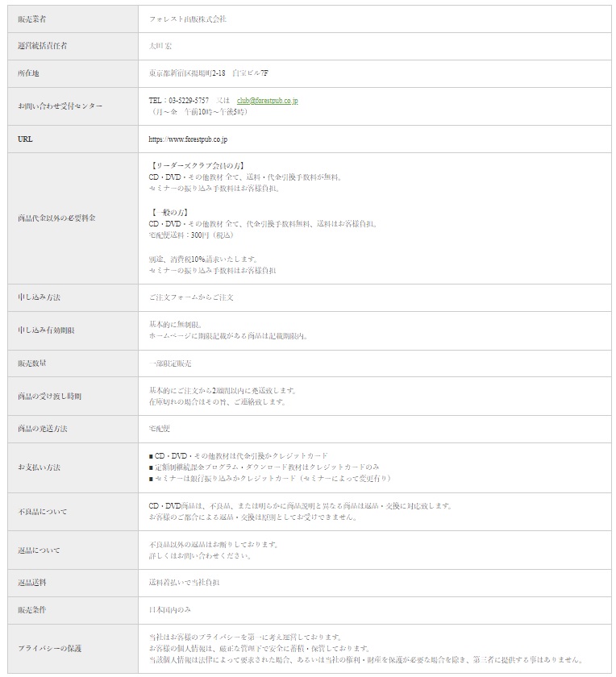Click the 返品送料 row label

32,583
